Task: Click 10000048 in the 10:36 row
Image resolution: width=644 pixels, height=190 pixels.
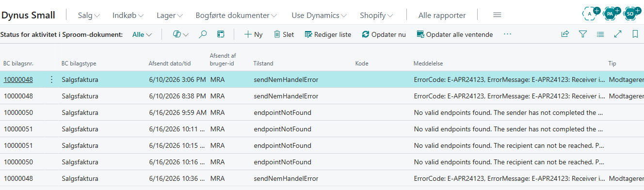Action: pyautogui.click(x=18, y=178)
